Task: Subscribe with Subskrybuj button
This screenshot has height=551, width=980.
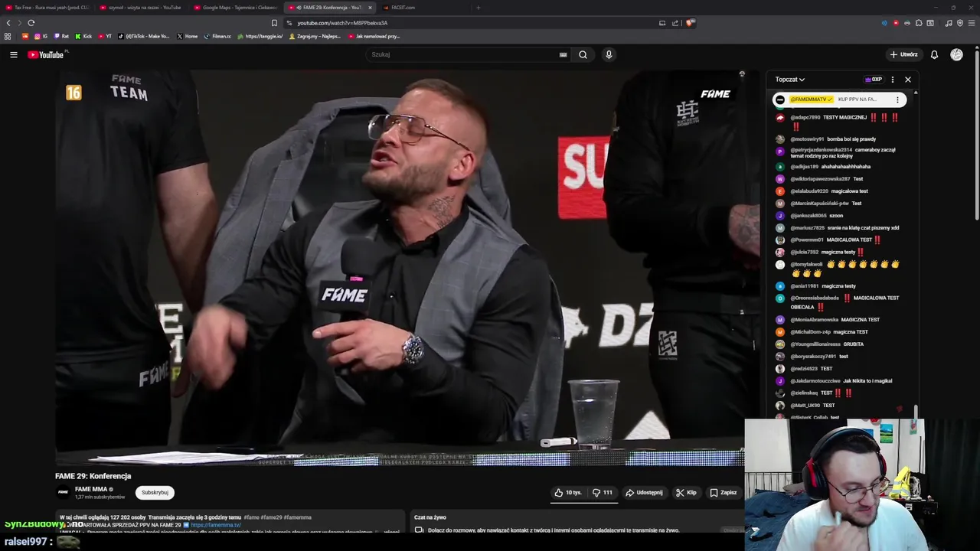Action: click(x=155, y=493)
